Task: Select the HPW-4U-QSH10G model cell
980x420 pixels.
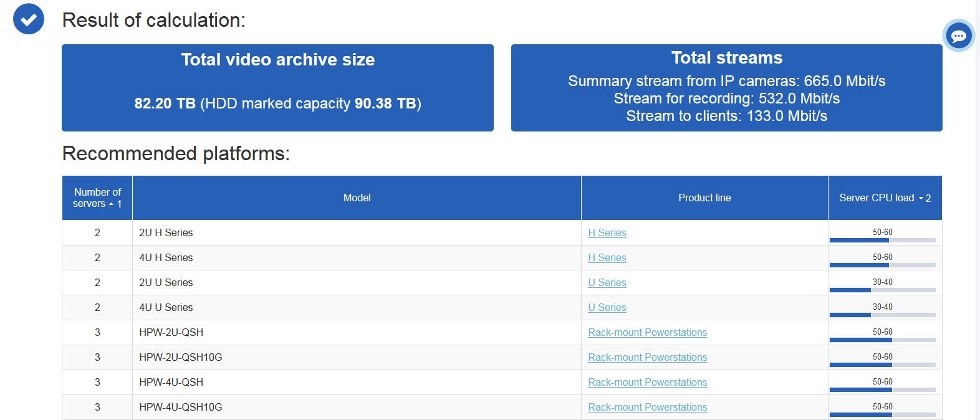Action: (357, 407)
